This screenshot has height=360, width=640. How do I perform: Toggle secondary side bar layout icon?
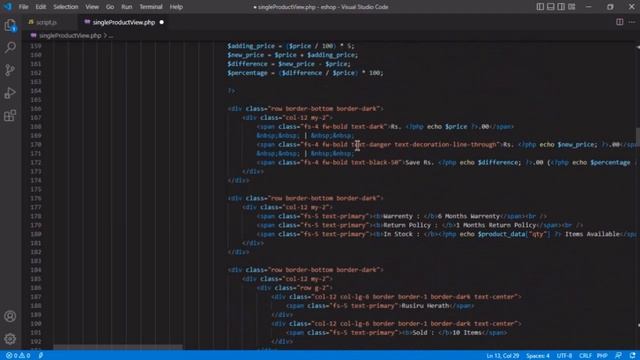[561, 7]
